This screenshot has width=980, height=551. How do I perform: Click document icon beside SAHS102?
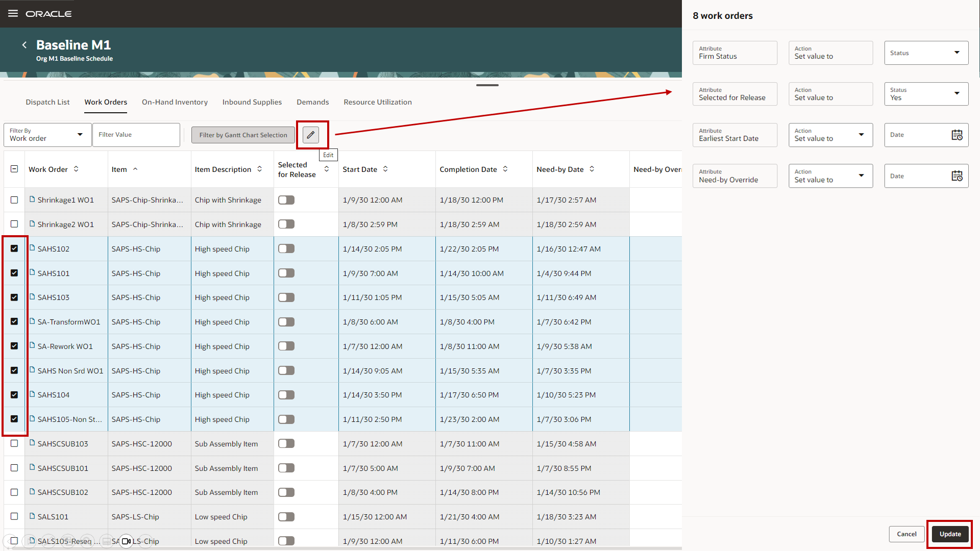tap(32, 248)
